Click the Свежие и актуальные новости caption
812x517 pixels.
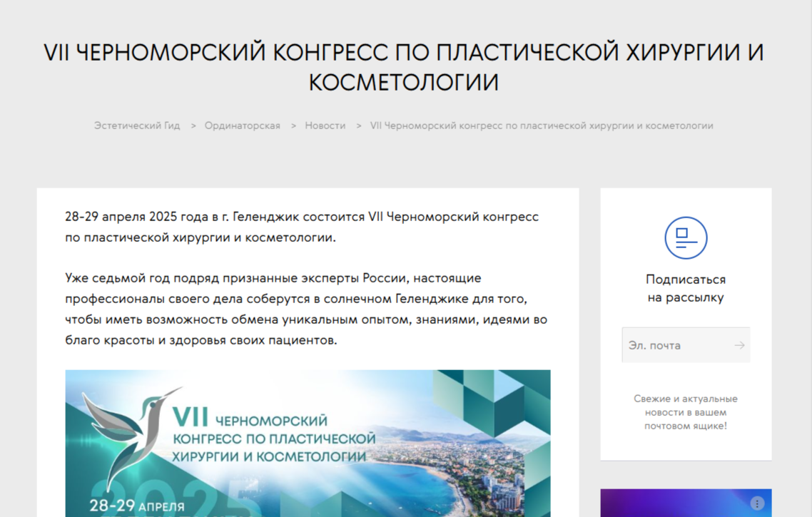[686, 412]
